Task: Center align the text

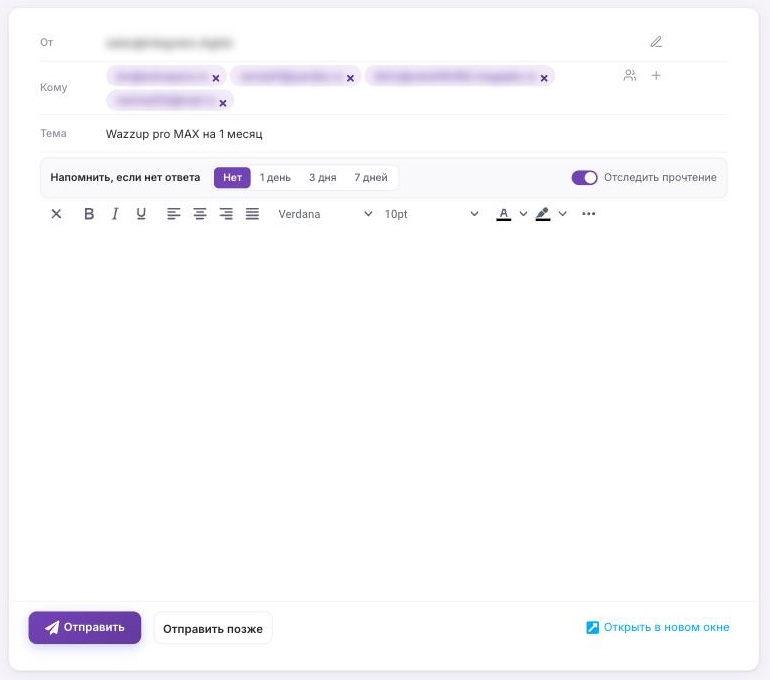Action: (x=199, y=214)
